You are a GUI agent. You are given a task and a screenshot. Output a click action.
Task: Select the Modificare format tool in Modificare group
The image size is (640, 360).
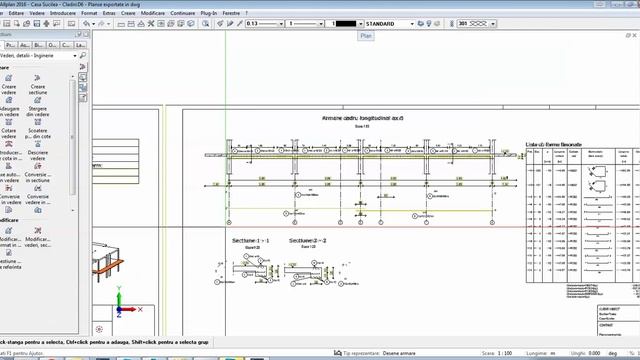pos(9,237)
